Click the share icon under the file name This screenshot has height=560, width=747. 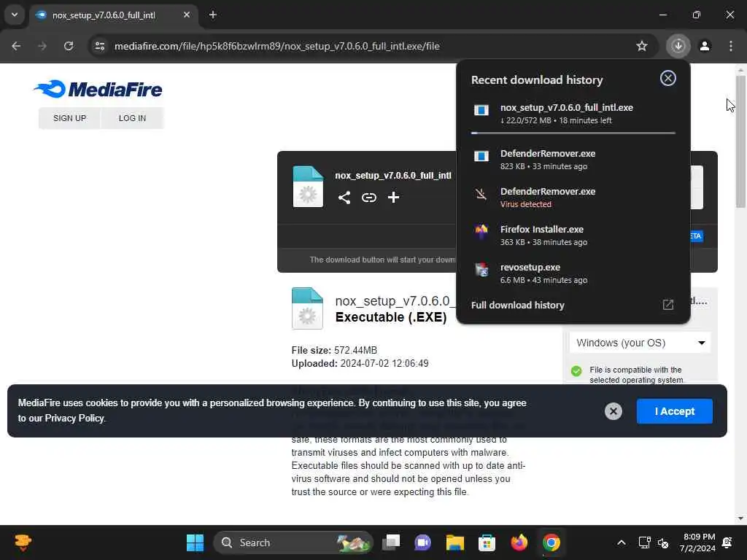(344, 197)
